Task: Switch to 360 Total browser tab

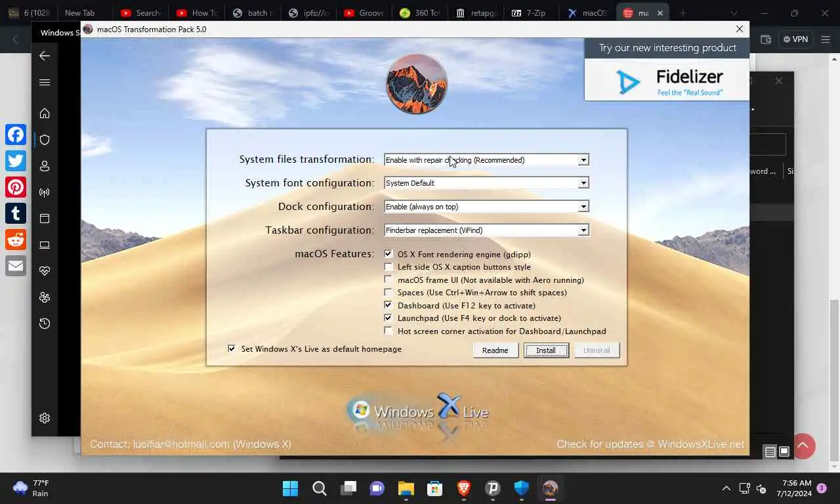Action: [x=420, y=13]
